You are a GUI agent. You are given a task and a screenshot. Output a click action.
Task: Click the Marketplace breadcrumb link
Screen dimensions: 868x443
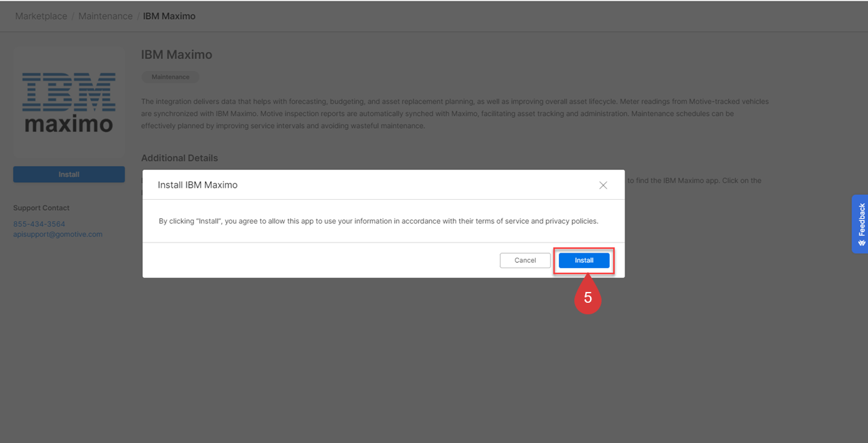(x=41, y=16)
